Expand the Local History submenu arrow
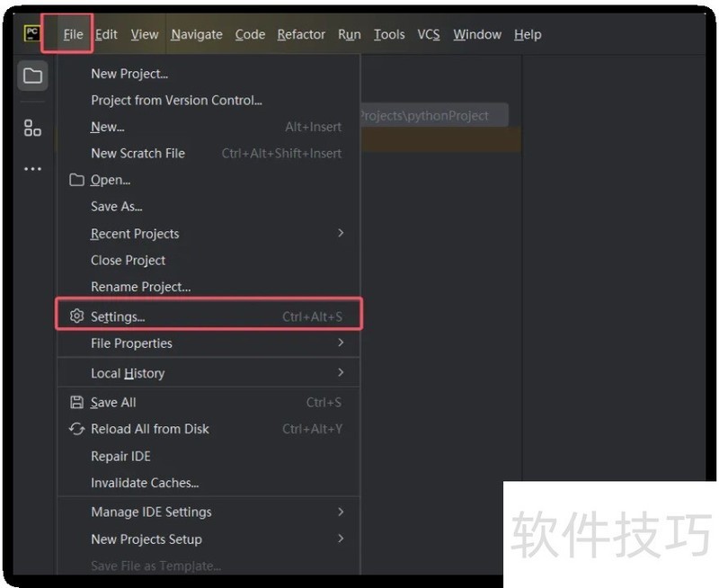Viewport: 719px width, 588px height. pos(341,372)
